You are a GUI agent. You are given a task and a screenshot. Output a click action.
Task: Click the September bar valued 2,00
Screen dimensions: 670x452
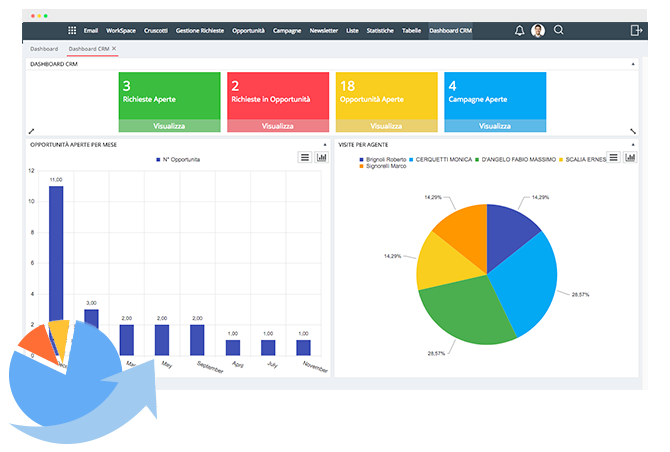197,340
